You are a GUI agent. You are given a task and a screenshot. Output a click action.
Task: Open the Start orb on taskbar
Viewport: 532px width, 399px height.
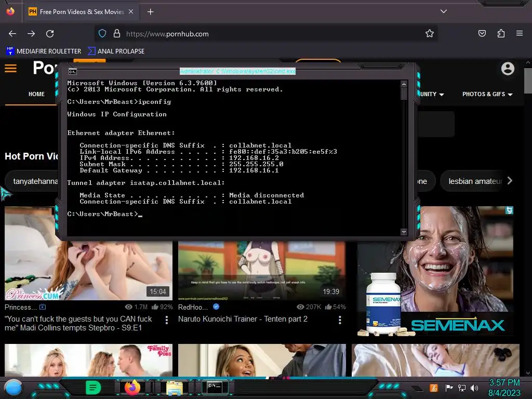tap(14, 388)
